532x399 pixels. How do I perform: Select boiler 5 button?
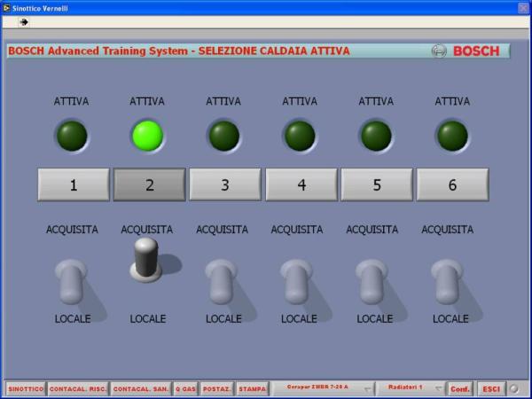(377, 184)
